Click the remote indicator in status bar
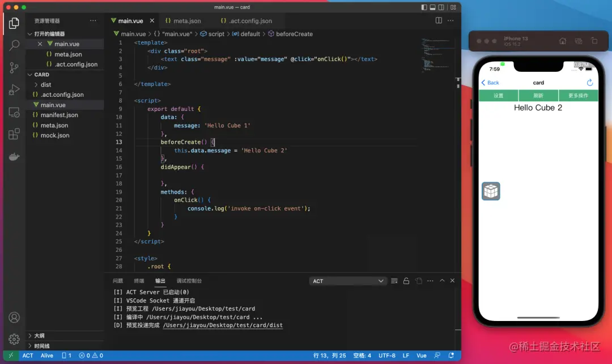Viewport: 612px width, 364px height. click(x=11, y=356)
